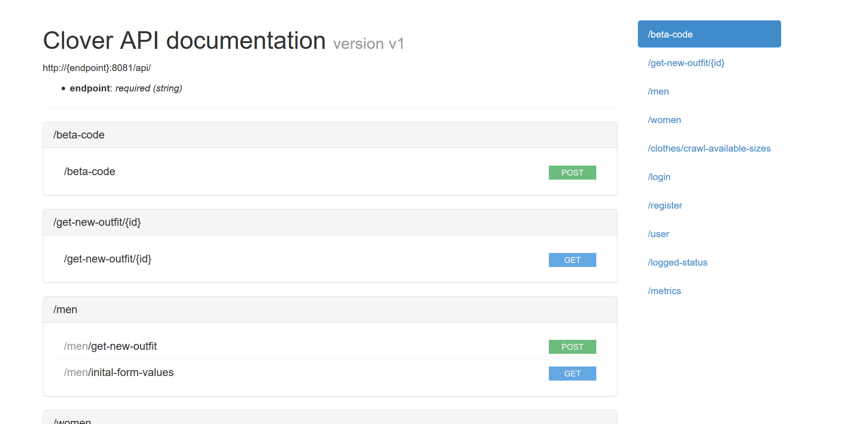Jump to the /register section link

pyautogui.click(x=665, y=205)
